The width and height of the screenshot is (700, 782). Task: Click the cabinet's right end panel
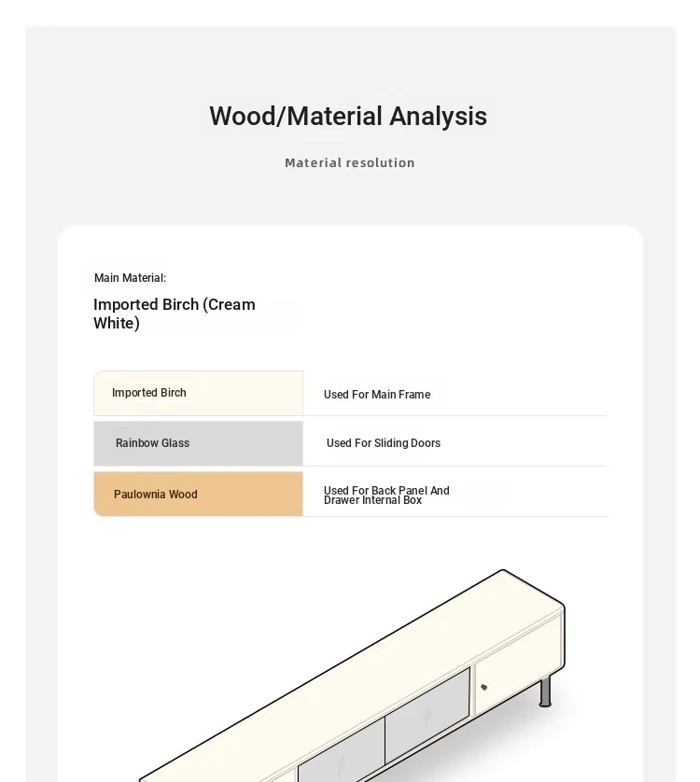(x=562, y=644)
